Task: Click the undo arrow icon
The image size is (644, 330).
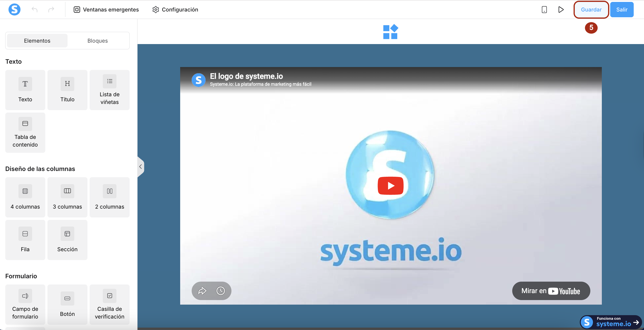Action: pyautogui.click(x=34, y=10)
